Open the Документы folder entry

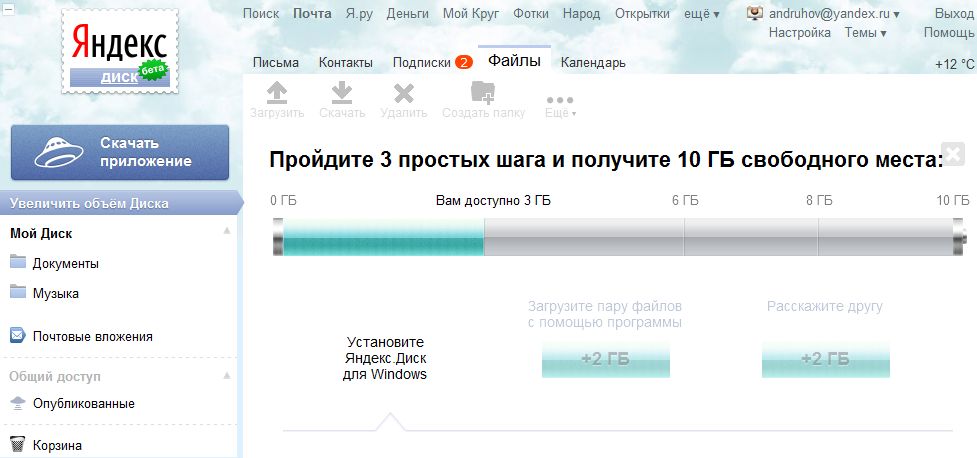(65, 264)
